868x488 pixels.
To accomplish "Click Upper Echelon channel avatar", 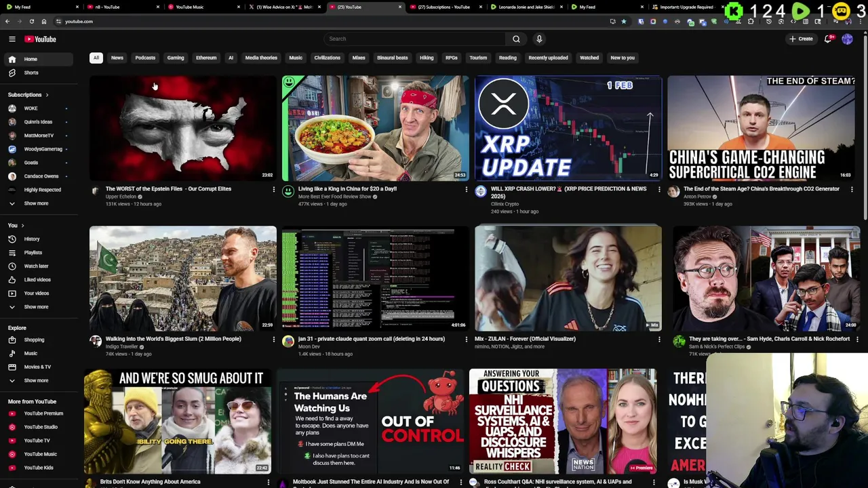I will [96, 192].
